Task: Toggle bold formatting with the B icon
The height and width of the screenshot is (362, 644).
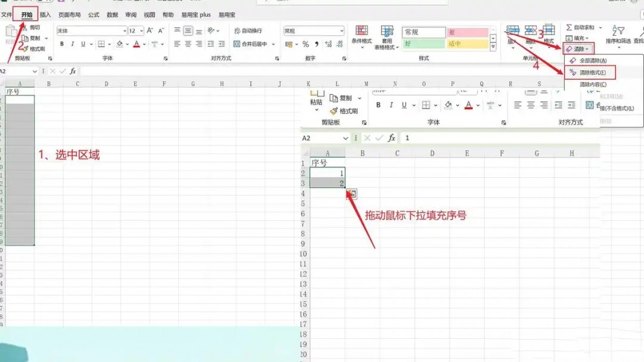Action: click(x=61, y=44)
